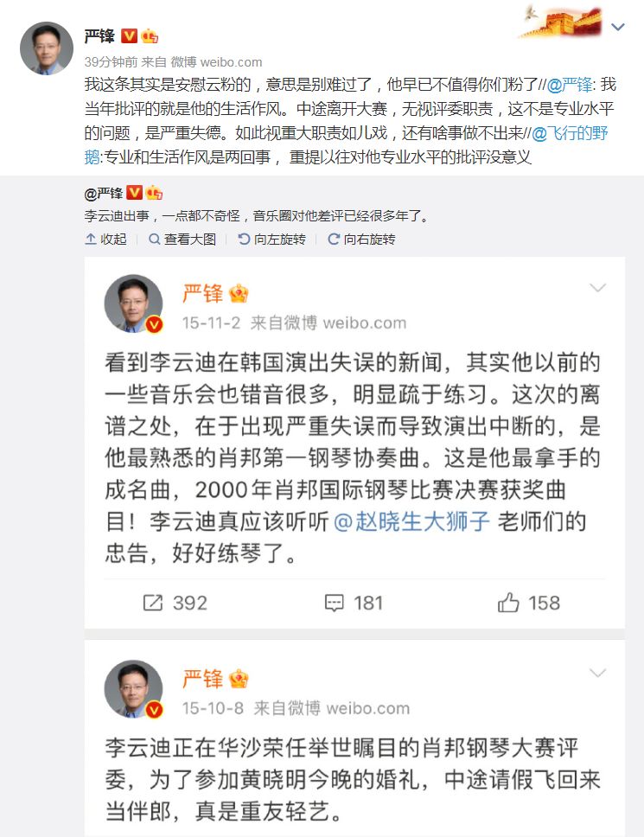
Task: Click the orange verified V badge beside 严锋
Action: [x=129, y=35]
